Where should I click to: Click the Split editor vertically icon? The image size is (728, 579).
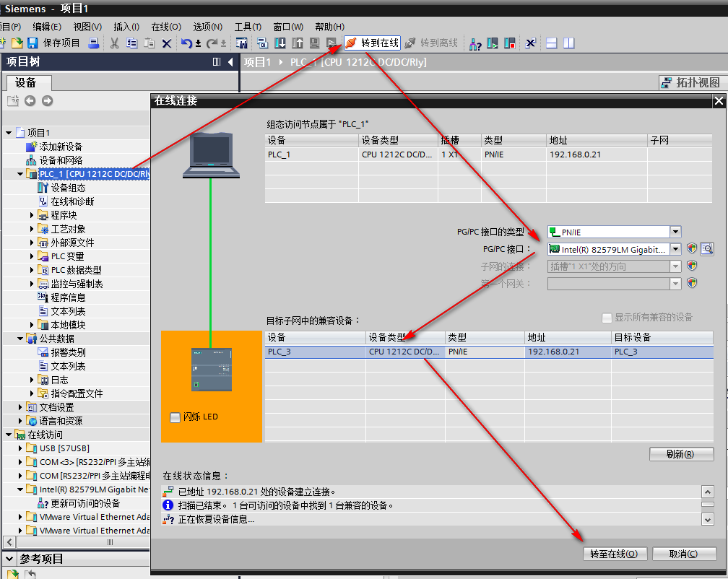click(x=569, y=43)
